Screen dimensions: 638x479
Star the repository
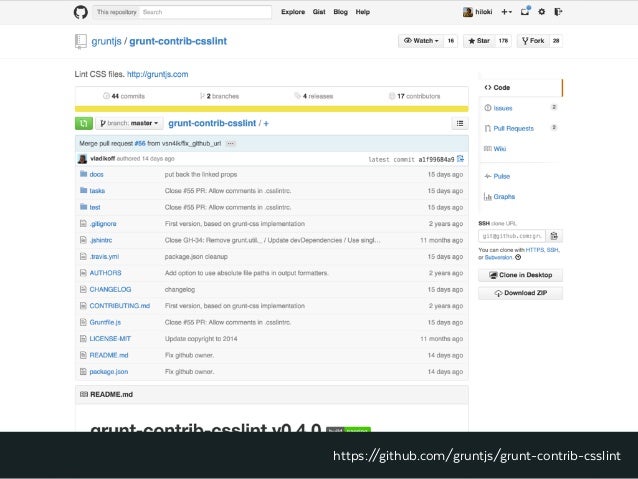click(x=478, y=41)
